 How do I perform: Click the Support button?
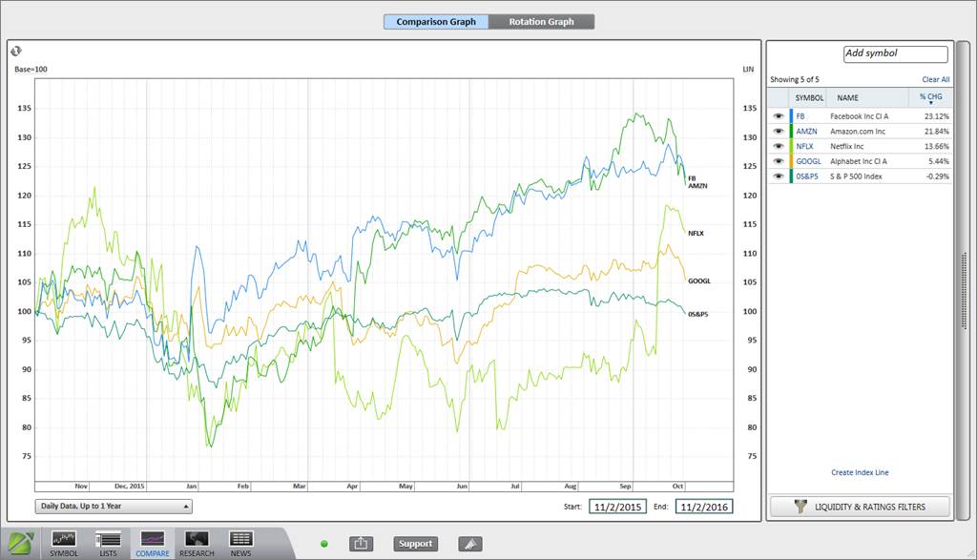coord(416,544)
